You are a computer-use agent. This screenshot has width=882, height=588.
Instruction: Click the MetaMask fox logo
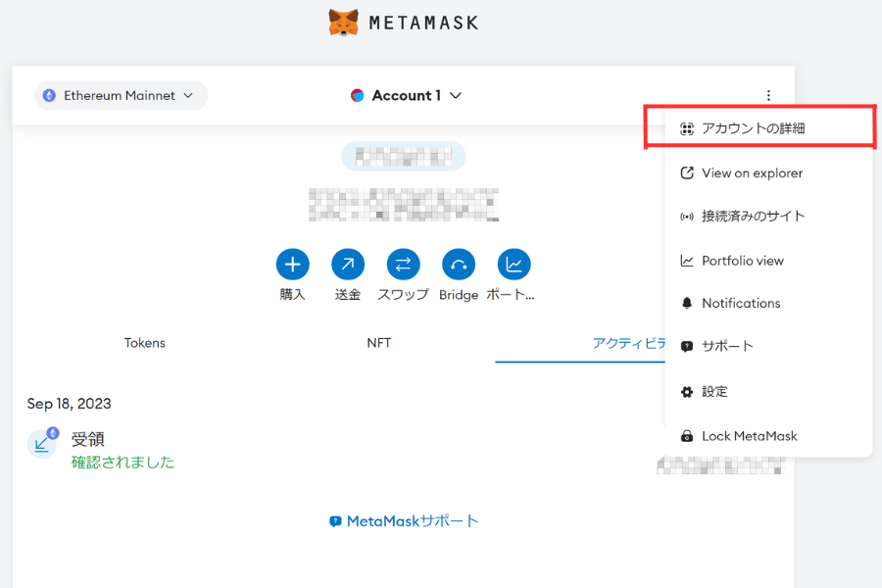(343, 22)
